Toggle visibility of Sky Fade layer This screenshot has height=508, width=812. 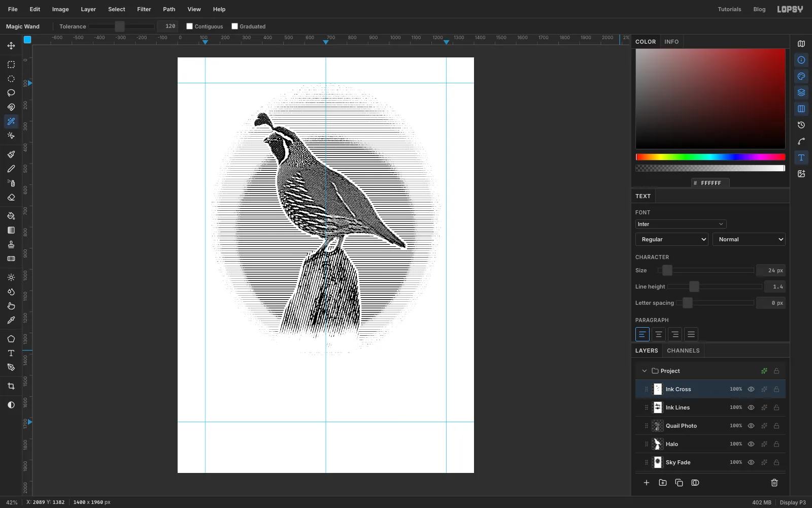pos(751,462)
